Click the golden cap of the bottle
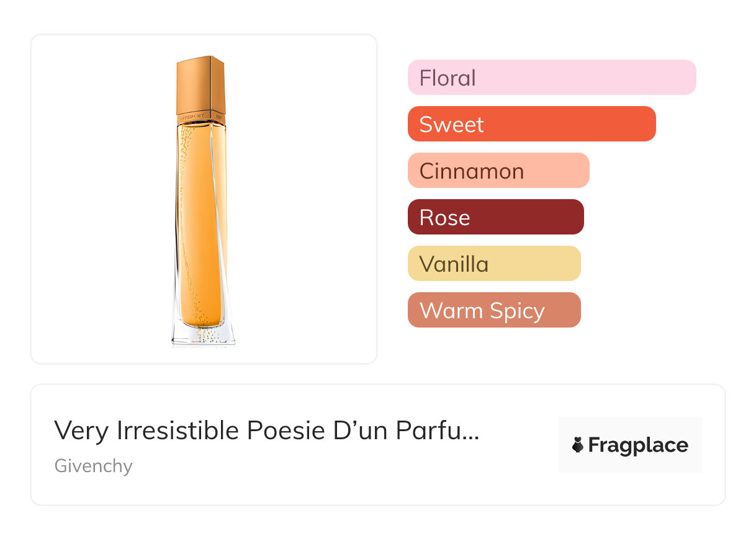 200,84
